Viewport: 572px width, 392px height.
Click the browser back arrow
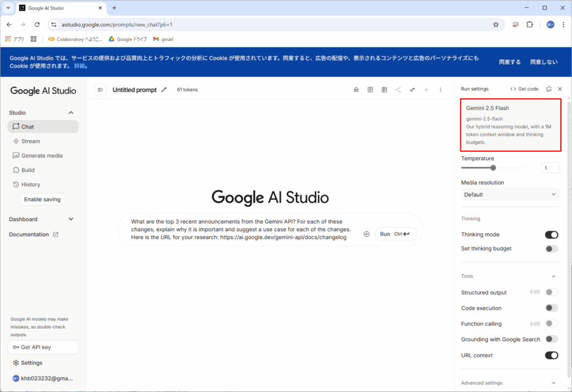9,25
